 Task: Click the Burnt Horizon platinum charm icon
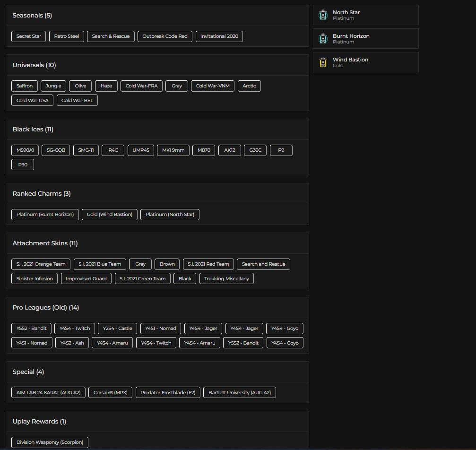323,39
